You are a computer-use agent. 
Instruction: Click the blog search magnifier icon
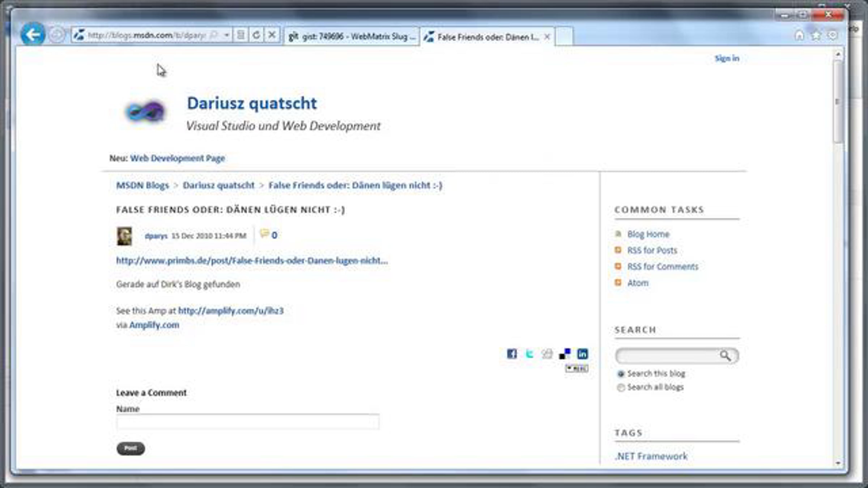[x=725, y=356]
